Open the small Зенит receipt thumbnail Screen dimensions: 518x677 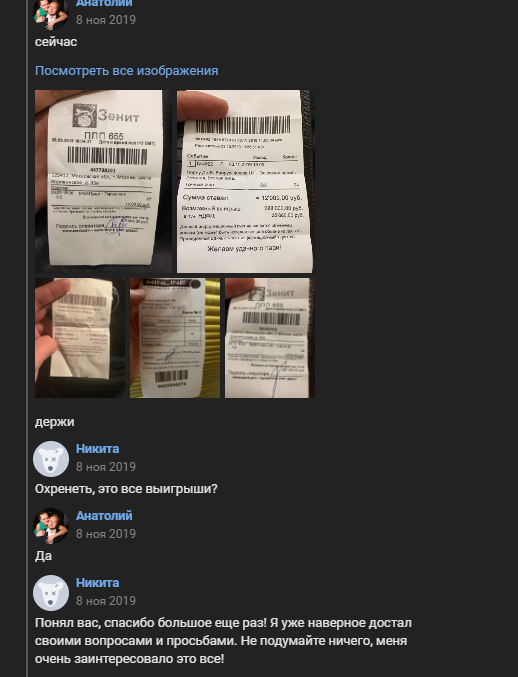click(x=270, y=338)
